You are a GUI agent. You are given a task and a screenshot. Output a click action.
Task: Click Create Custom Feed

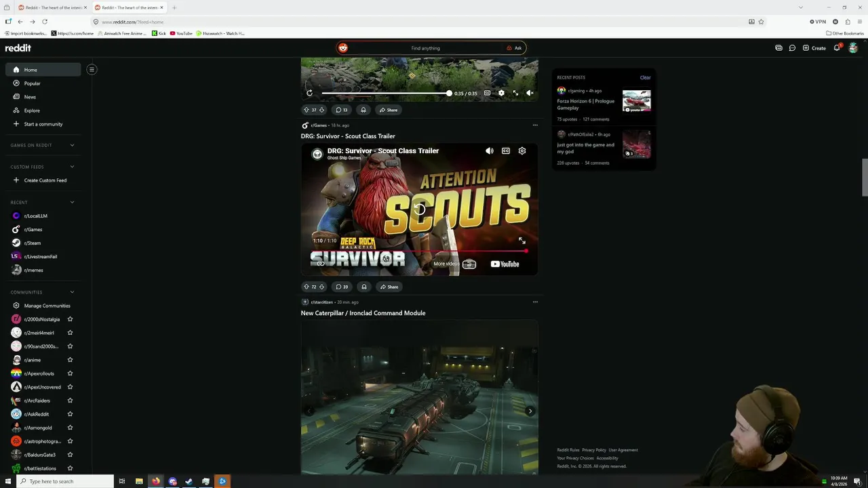click(x=43, y=180)
